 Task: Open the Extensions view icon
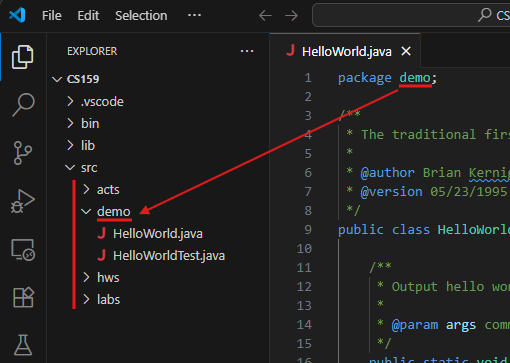[x=23, y=297]
